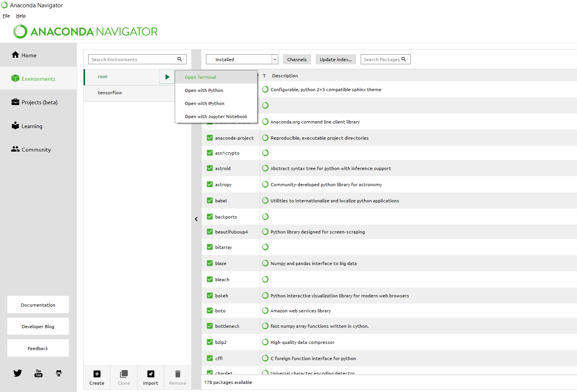Click the Channels button
The height and width of the screenshot is (392, 577).
point(297,59)
